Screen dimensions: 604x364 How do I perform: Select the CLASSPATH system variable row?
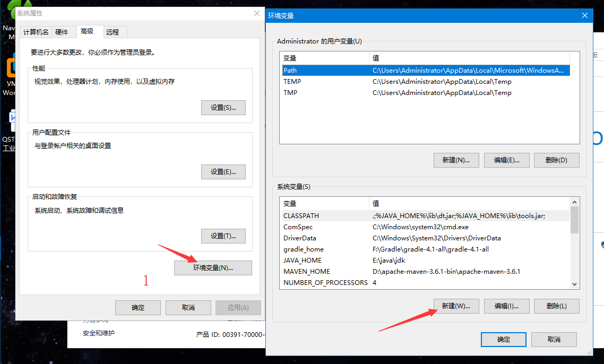coord(426,216)
